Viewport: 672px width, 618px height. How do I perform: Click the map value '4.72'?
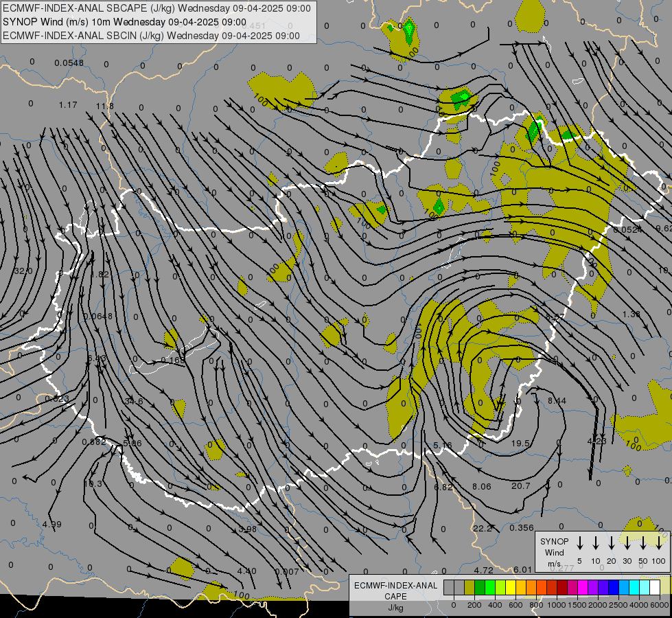click(483, 570)
